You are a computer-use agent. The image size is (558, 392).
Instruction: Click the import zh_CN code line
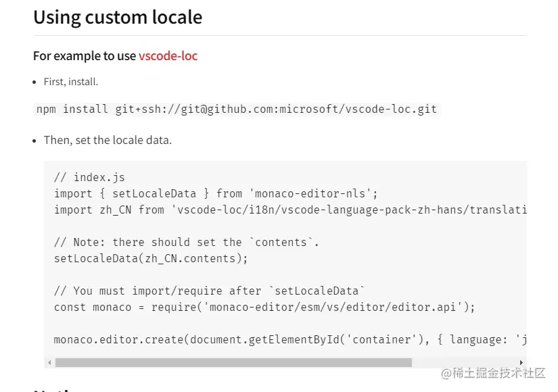click(289, 210)
